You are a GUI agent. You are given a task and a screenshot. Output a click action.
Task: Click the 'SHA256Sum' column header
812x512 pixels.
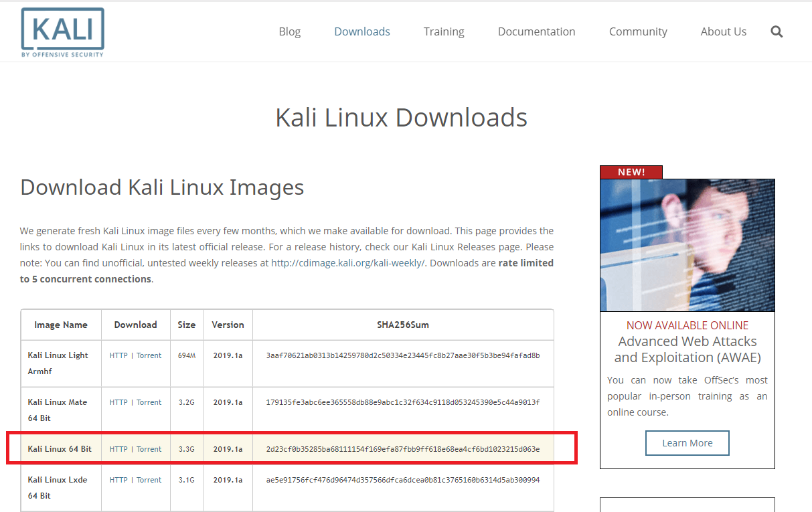(x=403, y=325)
